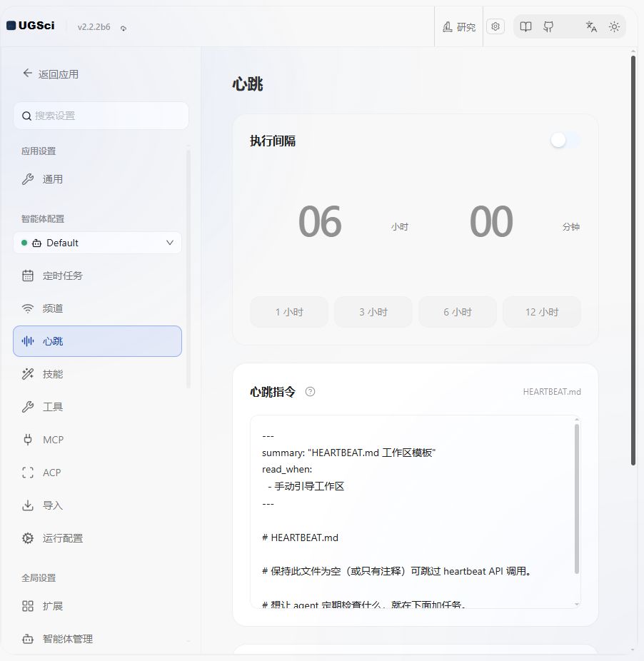Click the magic wand icon for 技能
The width and height of the screenshot is (644, 661).
coord(28,374)
